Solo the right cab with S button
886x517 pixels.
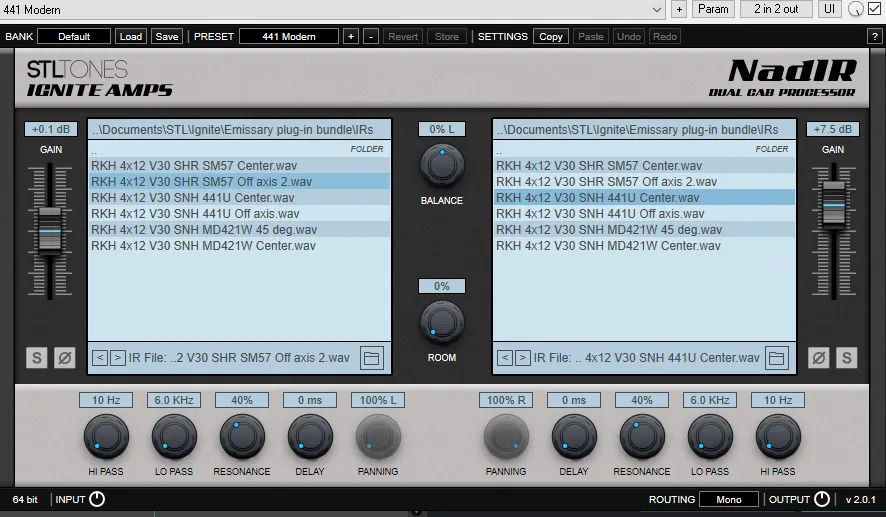(846, 358)
